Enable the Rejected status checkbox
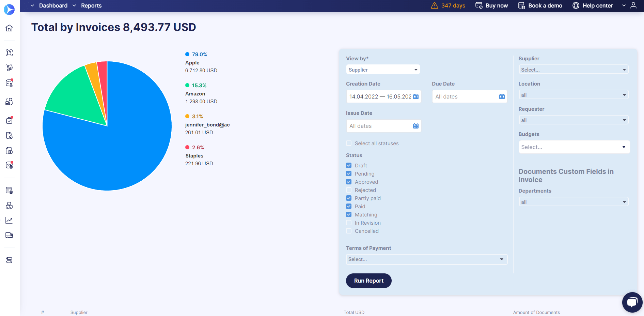This screenshot has width=644, height=316. [x=349, y=190]
